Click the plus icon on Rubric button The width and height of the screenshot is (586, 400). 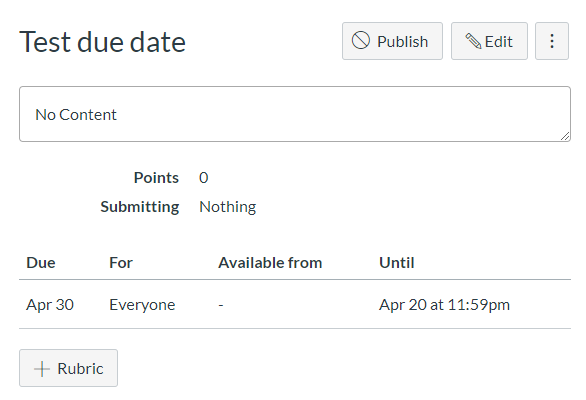coord(41,369)
